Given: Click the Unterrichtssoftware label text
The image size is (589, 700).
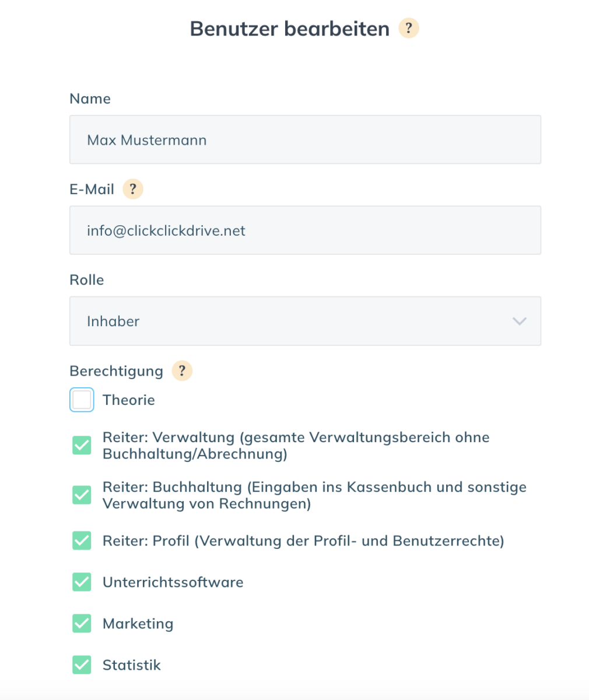Looking at the screenshot, I should click(x=173, y=582).
